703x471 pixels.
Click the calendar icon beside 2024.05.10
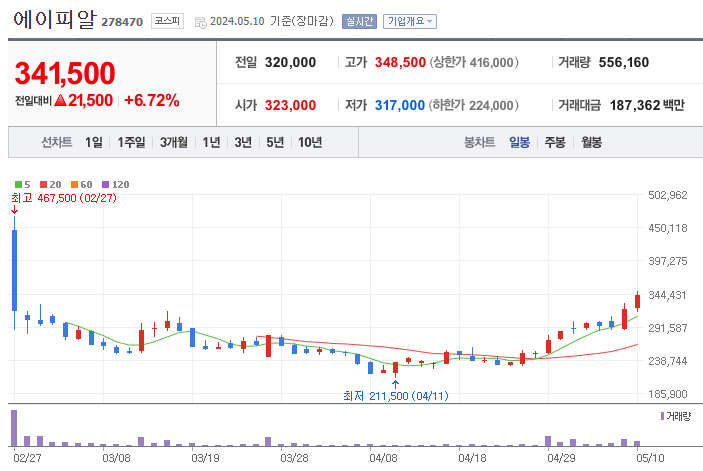coord(200,22)
